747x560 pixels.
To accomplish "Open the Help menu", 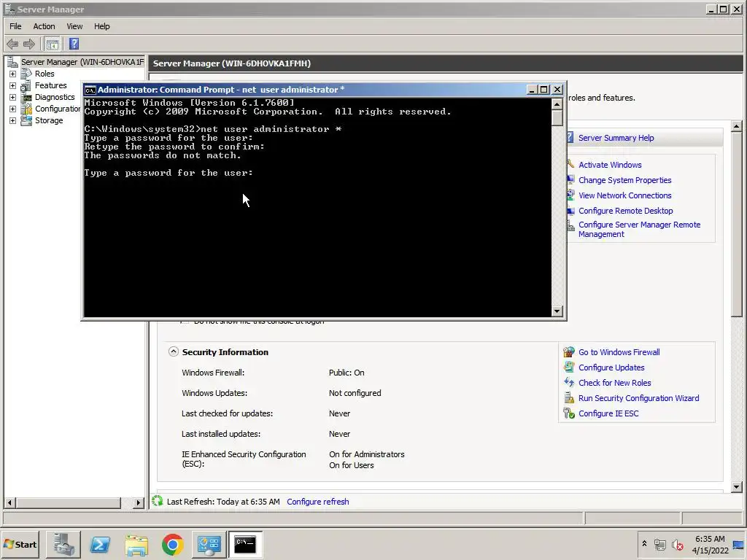I will pos(101,26).
